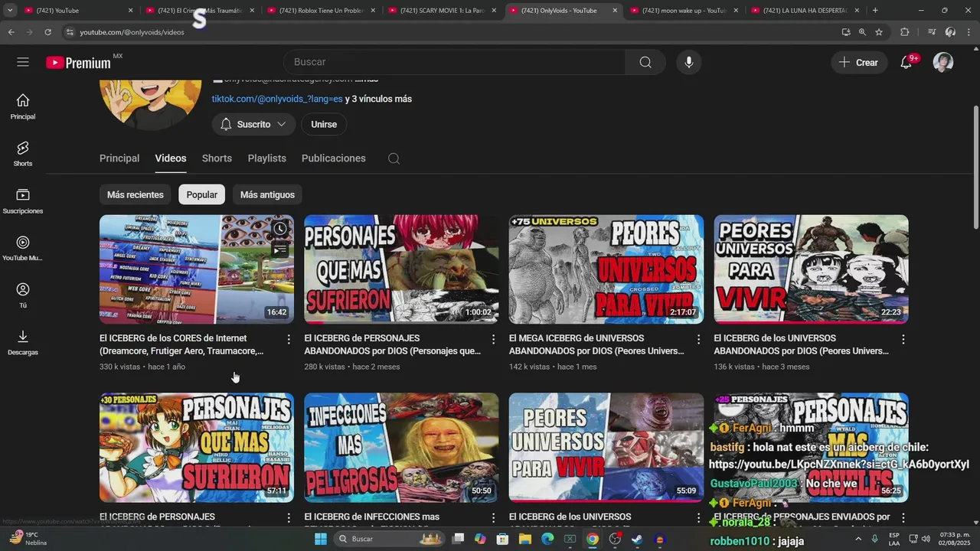Open options for PERSONAJES ABANDONADOS por DIOS video
This screenshot has height=551, width=980.
[493, 339]
